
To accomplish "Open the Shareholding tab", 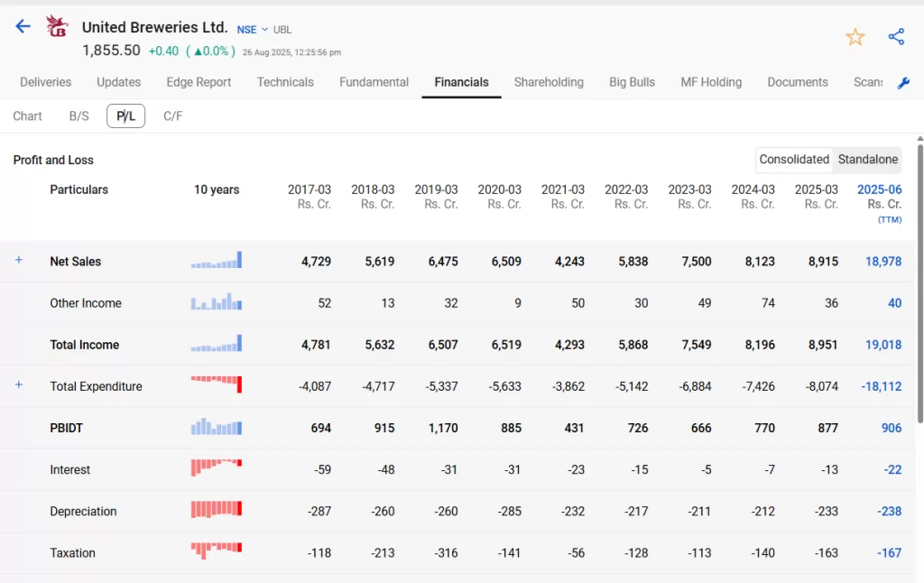I will [549, 82].
